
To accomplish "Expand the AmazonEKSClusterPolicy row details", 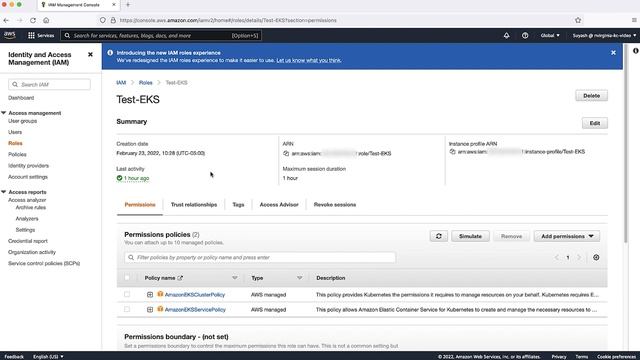I will point(150,295).
